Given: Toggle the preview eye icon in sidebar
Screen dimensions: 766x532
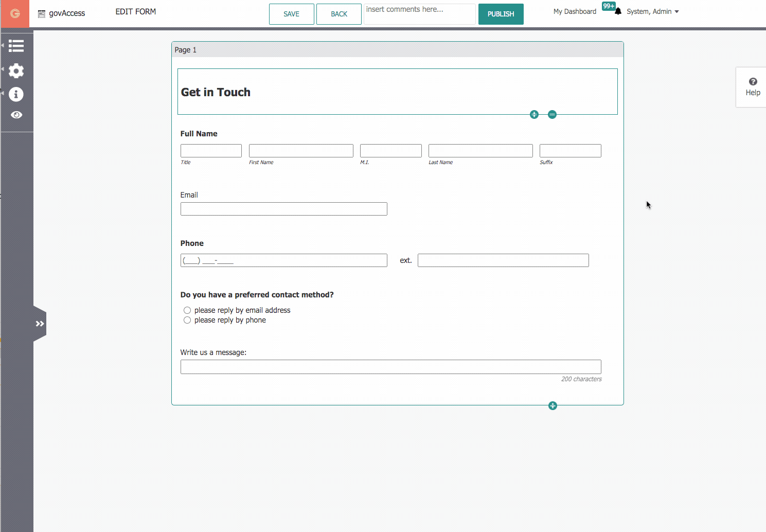Looking at the screenshot, I should (16, 115).
